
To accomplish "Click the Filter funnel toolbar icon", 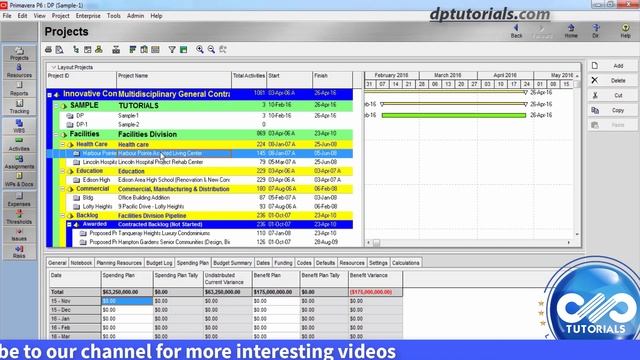I will pos(172,49).
